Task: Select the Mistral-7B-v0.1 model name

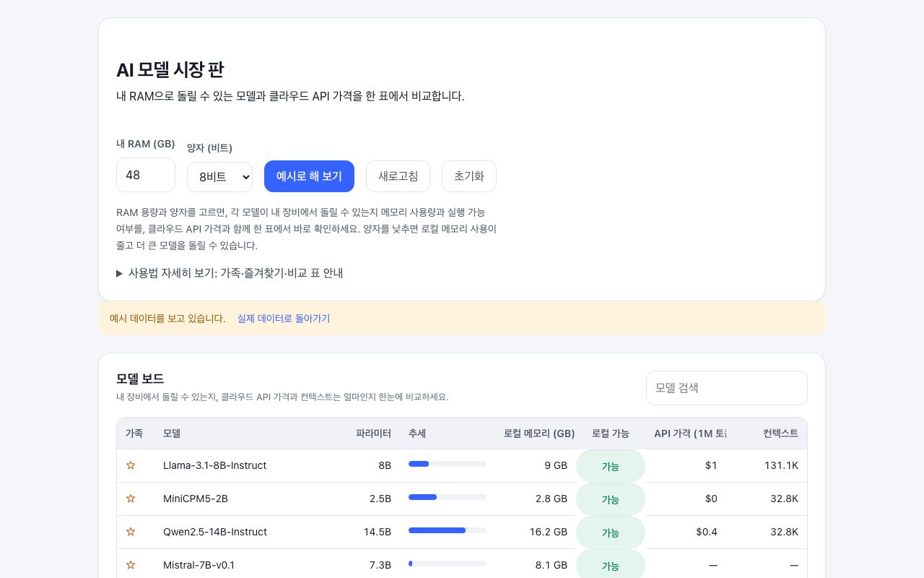Action: [199, 565]
